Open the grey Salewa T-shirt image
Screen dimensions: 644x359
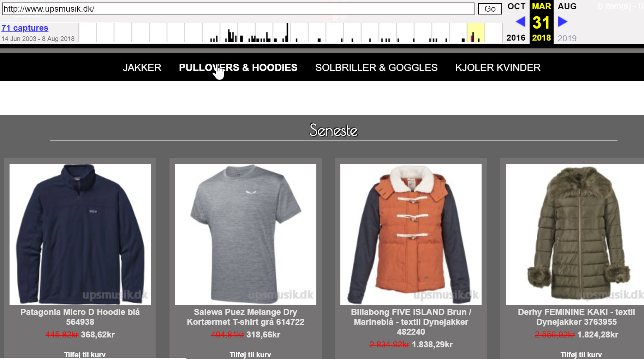[246, 234]
